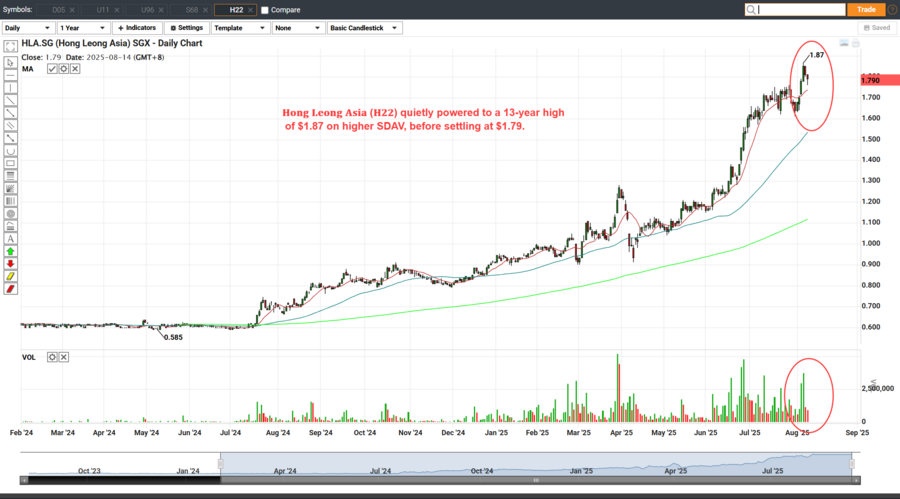Select the Fibonacci circle tool

pos(10,214)
